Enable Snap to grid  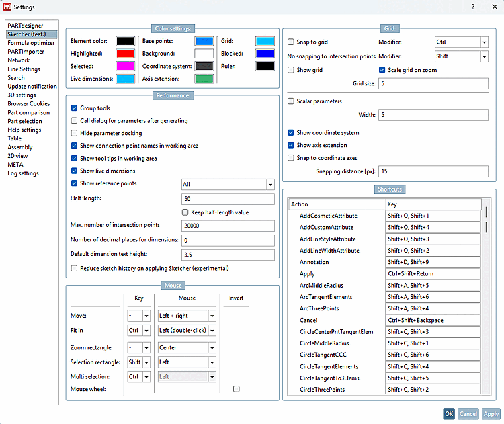pos(291,42)
